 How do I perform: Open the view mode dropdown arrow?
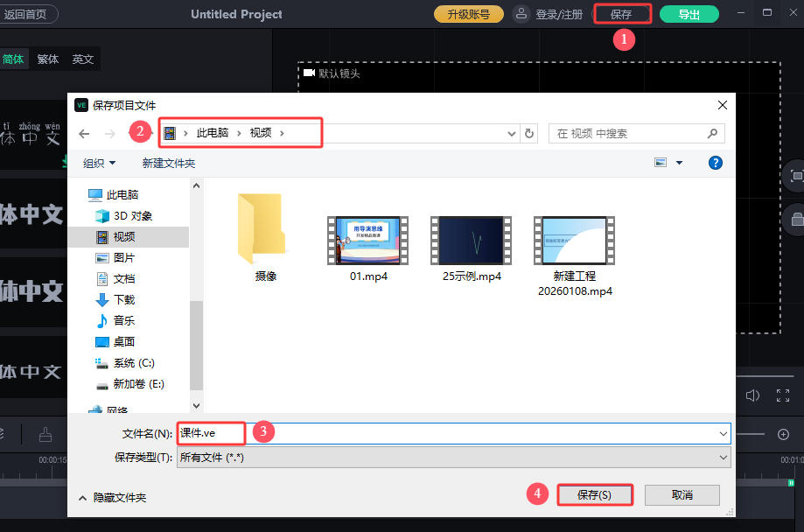click(x=679, y=163)
